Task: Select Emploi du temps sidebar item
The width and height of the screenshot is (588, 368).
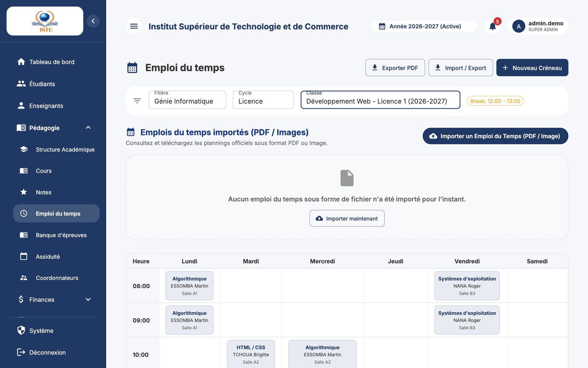Action: click(56, 213)
